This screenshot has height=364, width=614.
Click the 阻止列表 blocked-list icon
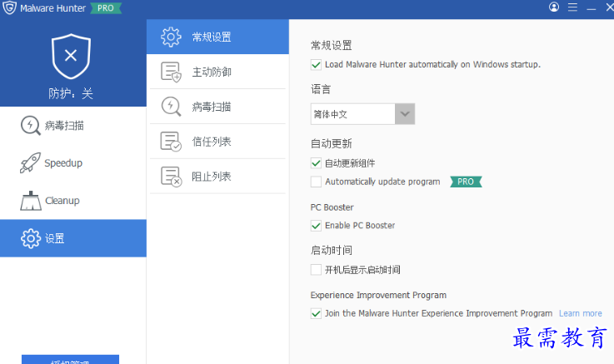pos(171,177)
